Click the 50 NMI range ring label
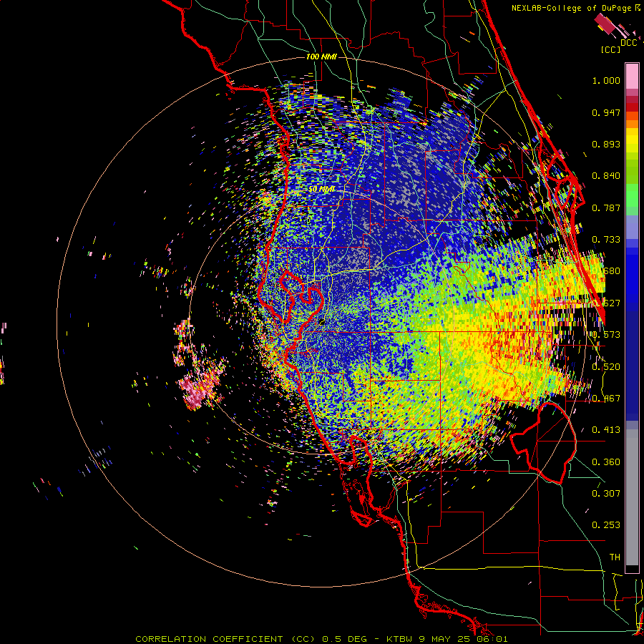 [x=321, y=189]
